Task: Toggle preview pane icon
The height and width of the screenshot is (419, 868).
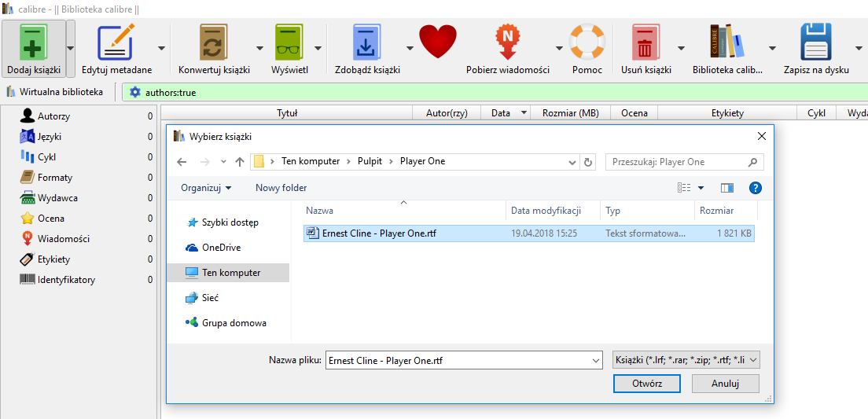Action: tap(726, 188)
